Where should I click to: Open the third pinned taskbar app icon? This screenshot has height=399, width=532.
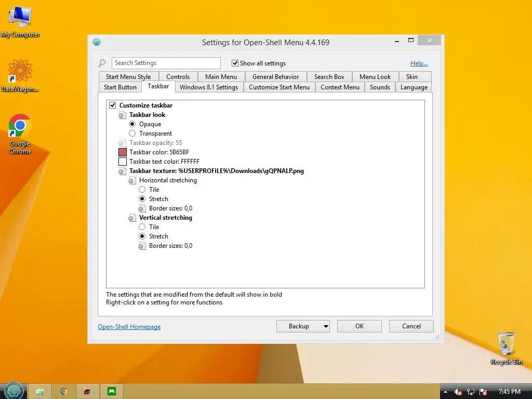point(88,392)
